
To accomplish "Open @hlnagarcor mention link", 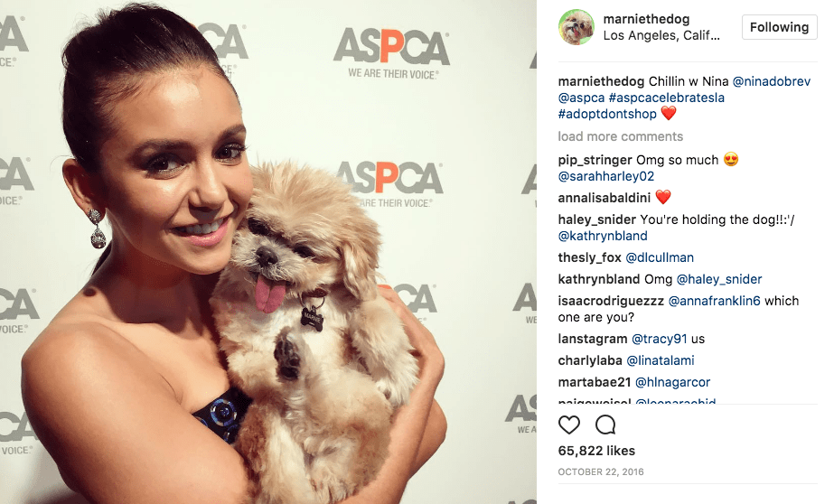I will point(673,382).
